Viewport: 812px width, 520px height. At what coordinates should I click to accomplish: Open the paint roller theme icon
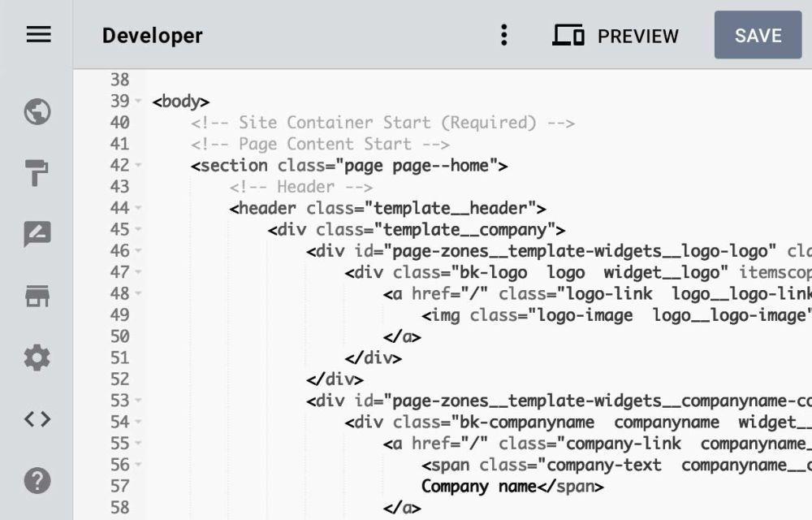[37, 172]
